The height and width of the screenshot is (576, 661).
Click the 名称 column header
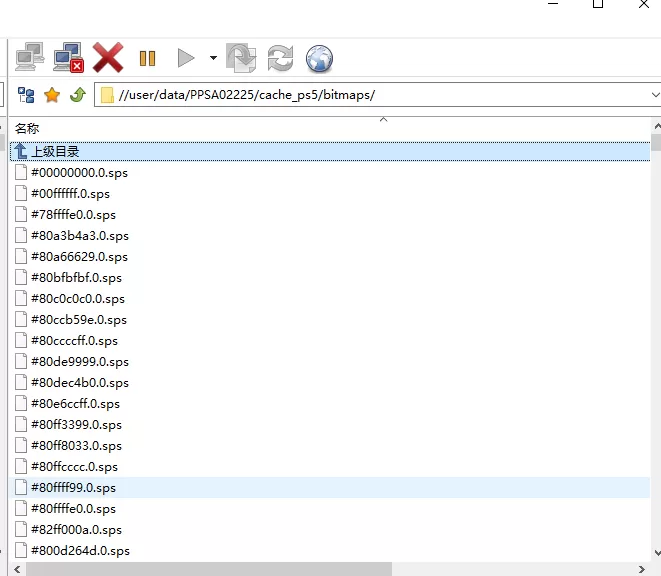27,129
